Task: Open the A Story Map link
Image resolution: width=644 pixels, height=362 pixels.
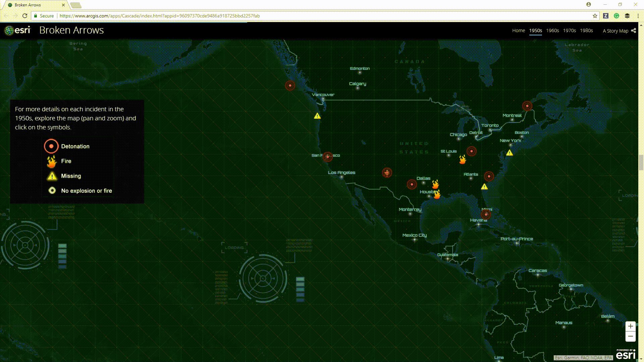Action: 615,31
